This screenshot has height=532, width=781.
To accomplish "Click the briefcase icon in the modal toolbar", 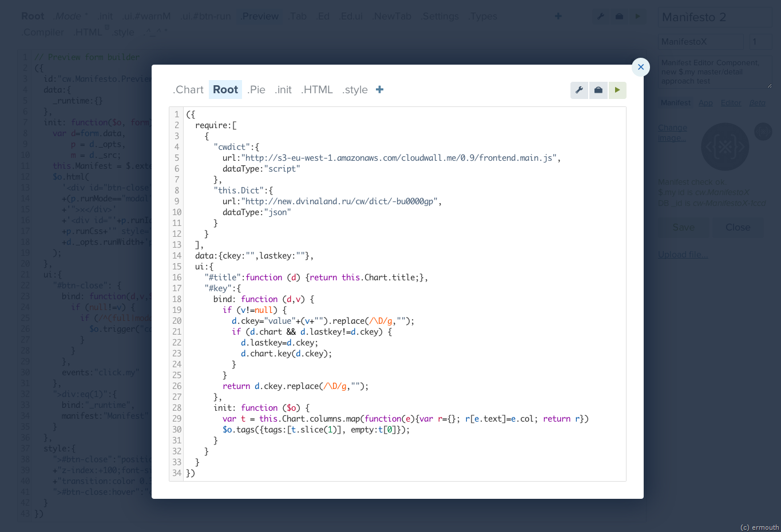I will point(598,90).
